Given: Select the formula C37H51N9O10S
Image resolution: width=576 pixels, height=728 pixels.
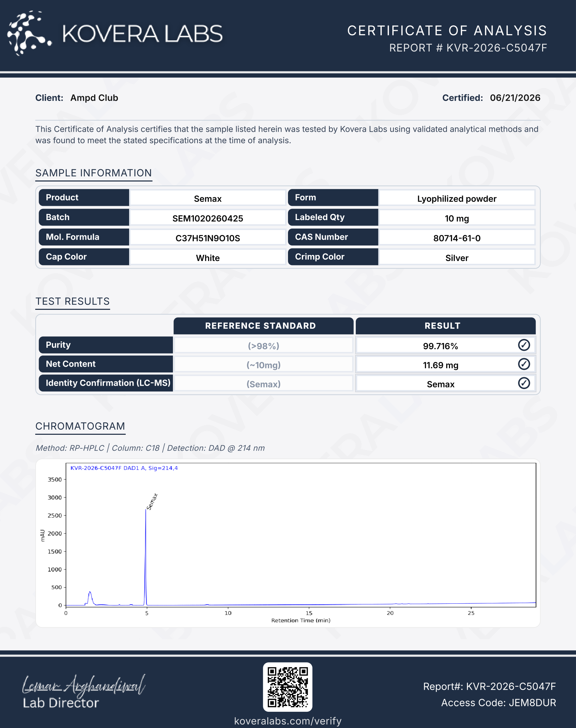Looking at the screenshot, I should (208, 238).
